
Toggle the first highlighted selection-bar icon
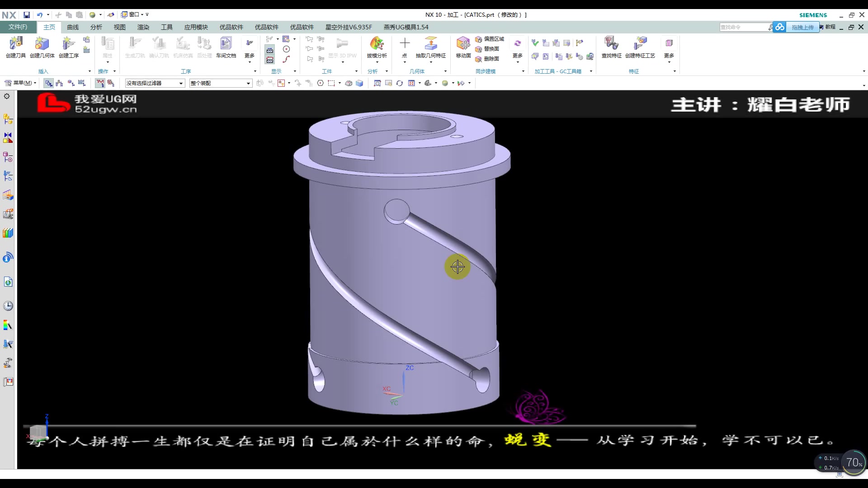pyautogui.click(x=48, y=83)
